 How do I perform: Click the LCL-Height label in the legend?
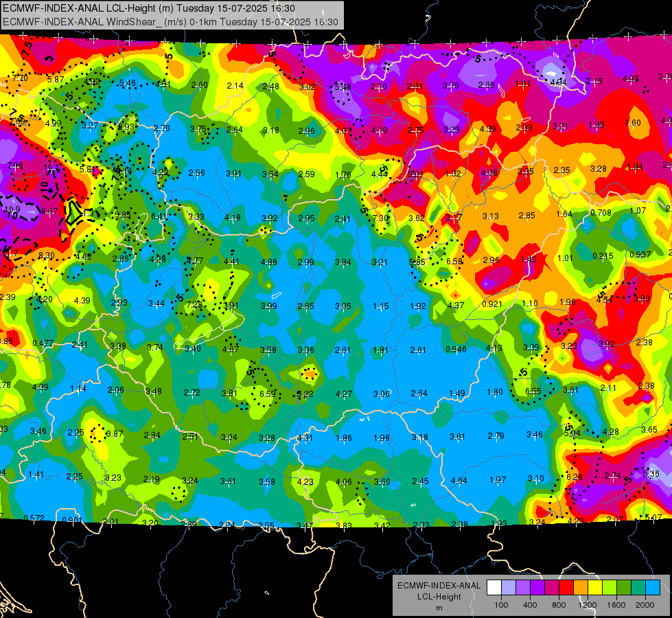point(439,597)
